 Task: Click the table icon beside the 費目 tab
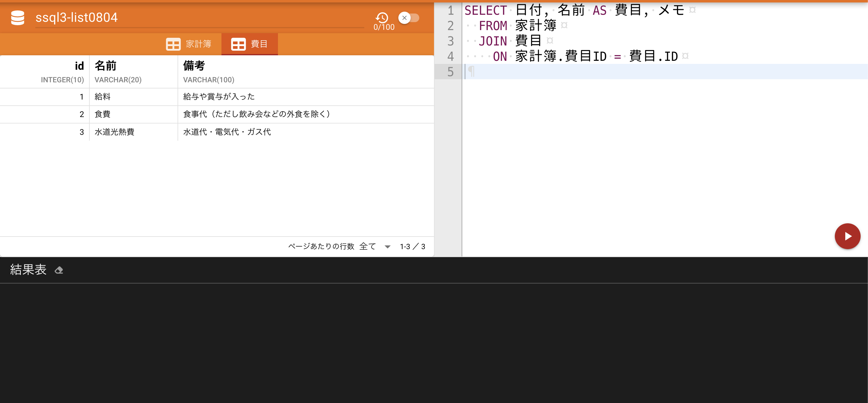[239, 44]
